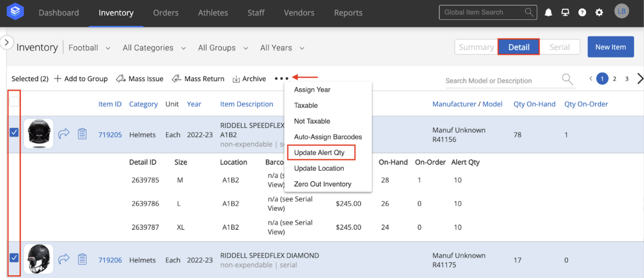This screenshot has width=644, height=278.
Task: Open the notifications bell
Action: coord(548,12)
